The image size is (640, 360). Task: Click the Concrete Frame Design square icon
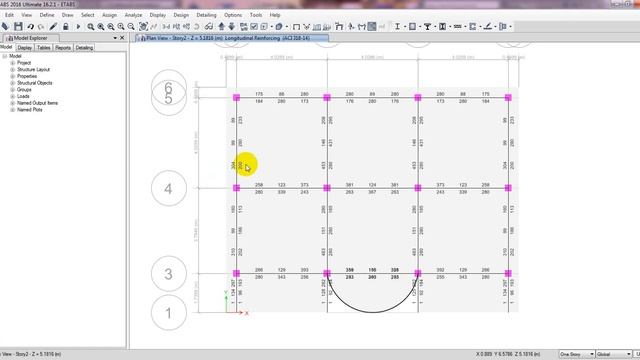coord(412,27)
